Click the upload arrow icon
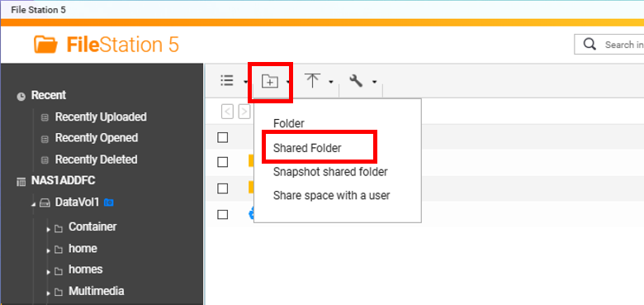 coord(313,80)
